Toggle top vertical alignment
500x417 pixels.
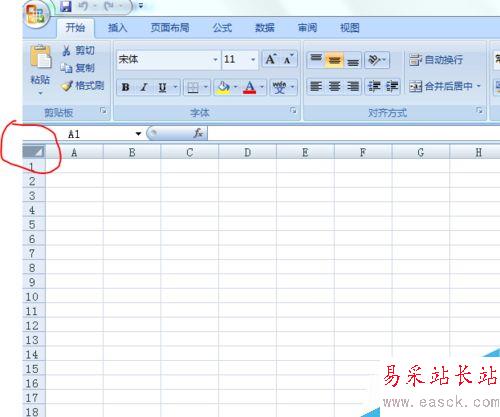tap(316, 60)
